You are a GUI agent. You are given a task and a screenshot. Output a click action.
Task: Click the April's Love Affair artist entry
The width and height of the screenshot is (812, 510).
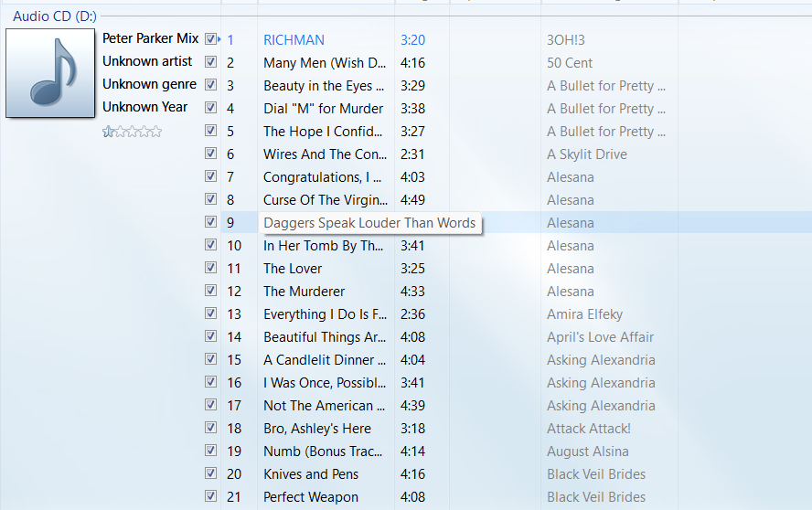(x=600, y=337)
